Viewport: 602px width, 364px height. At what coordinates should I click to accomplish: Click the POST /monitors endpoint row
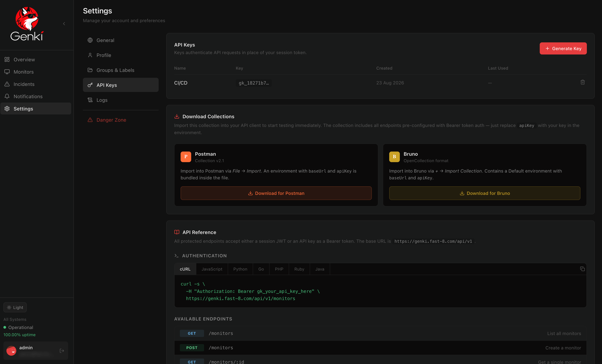pyautogui.click(x=380, y=348)
